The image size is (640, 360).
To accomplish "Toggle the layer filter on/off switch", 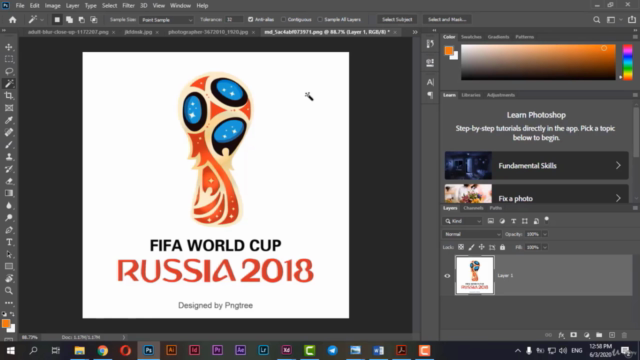I will [x=547, y=220].
